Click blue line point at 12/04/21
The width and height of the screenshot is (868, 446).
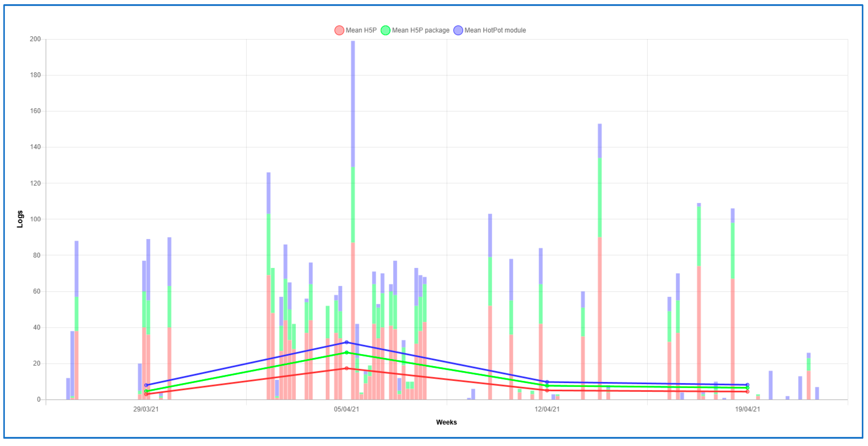(547, 382)
